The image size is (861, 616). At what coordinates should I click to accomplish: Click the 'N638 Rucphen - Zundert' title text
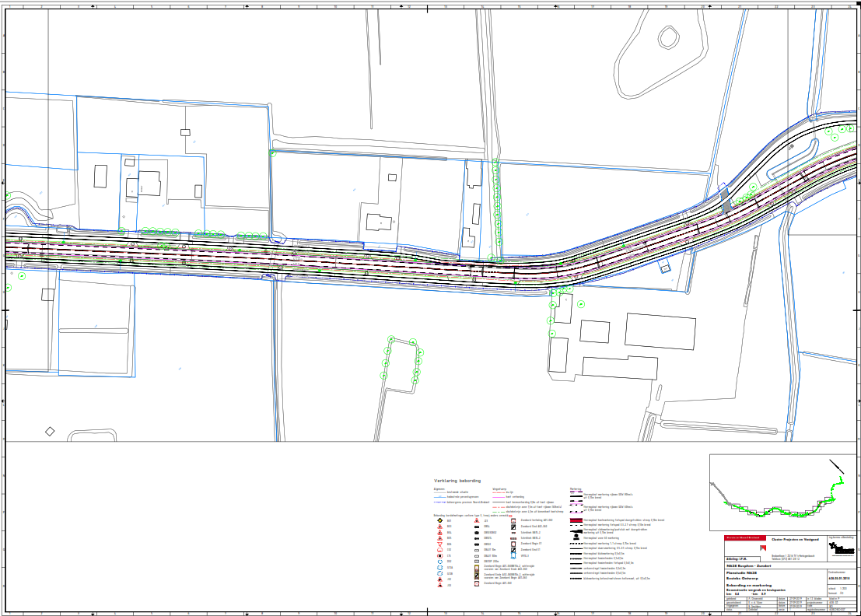pos(748,565)
